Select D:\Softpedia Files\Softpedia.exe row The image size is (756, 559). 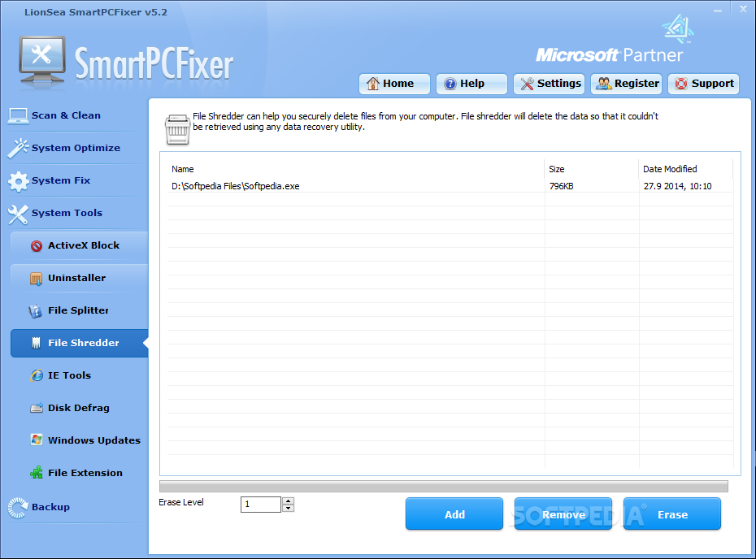pyautogui.click(x=450, y=186)
